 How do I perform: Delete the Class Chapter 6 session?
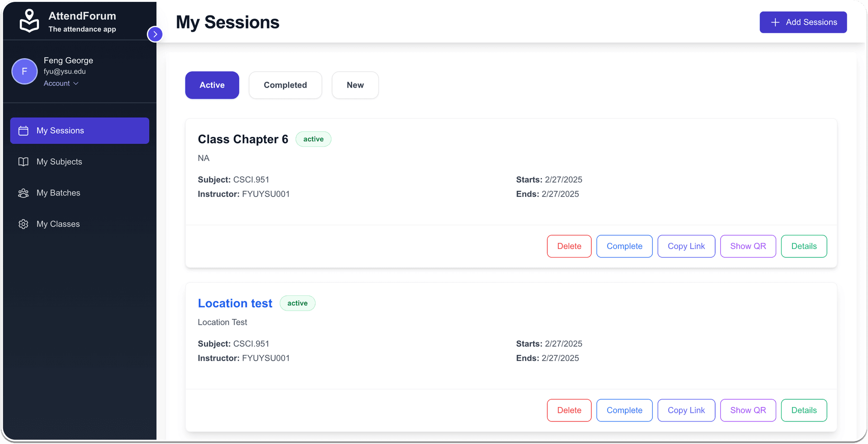[x=569, y=246]
